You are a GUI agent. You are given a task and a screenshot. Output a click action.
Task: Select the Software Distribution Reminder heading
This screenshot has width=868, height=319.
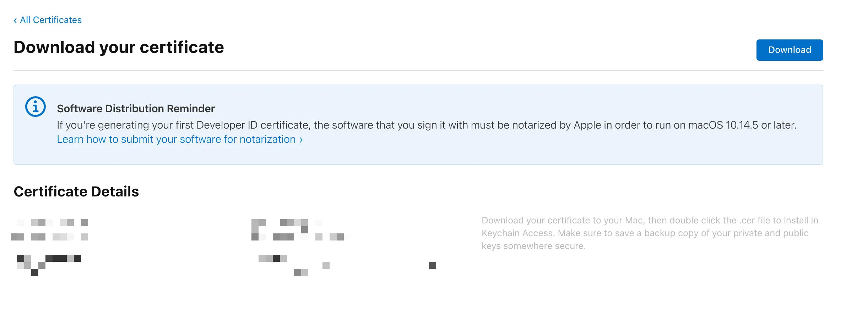click(136, 108)
